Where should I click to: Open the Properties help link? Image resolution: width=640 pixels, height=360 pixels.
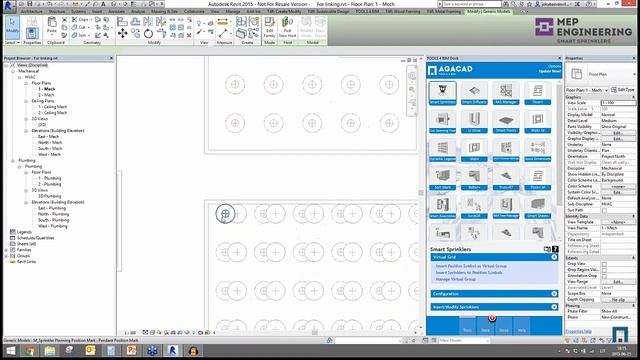[578, 331]
